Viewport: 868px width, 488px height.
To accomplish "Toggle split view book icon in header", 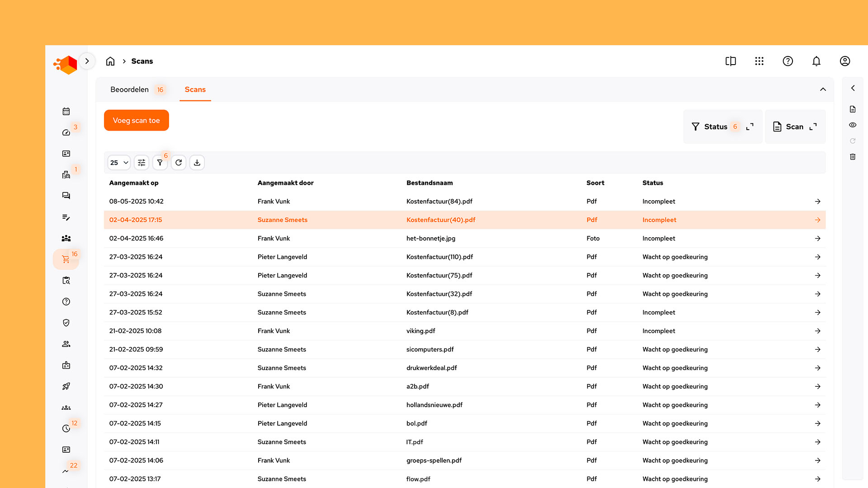I will pos(731,61).
